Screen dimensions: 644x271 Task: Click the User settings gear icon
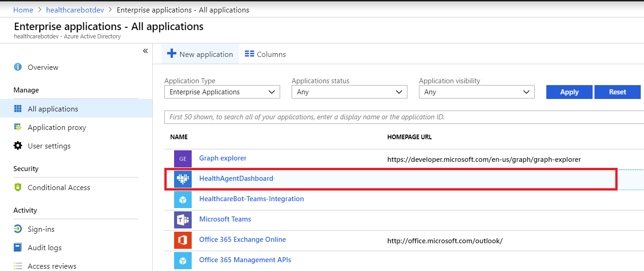18,146
